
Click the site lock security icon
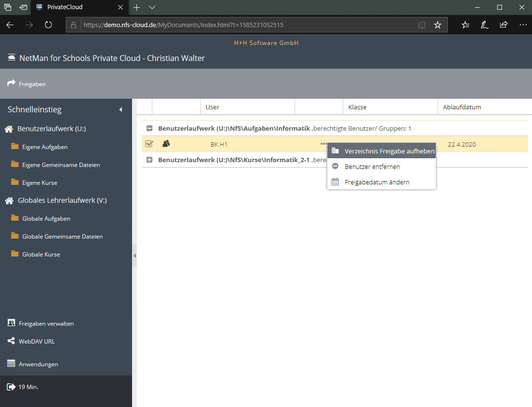[74, 25]
